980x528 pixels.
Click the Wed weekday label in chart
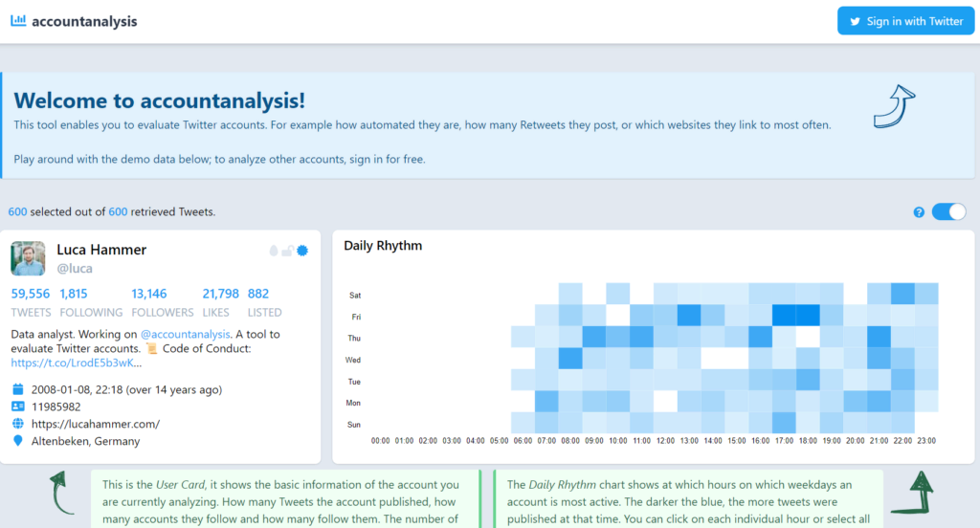click(x=353, y=360)
